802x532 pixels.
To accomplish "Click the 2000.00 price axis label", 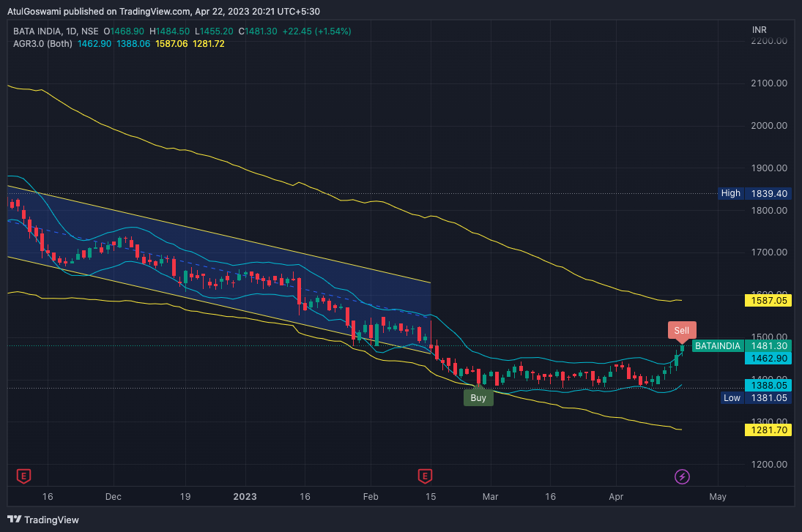I will (769, 125).
